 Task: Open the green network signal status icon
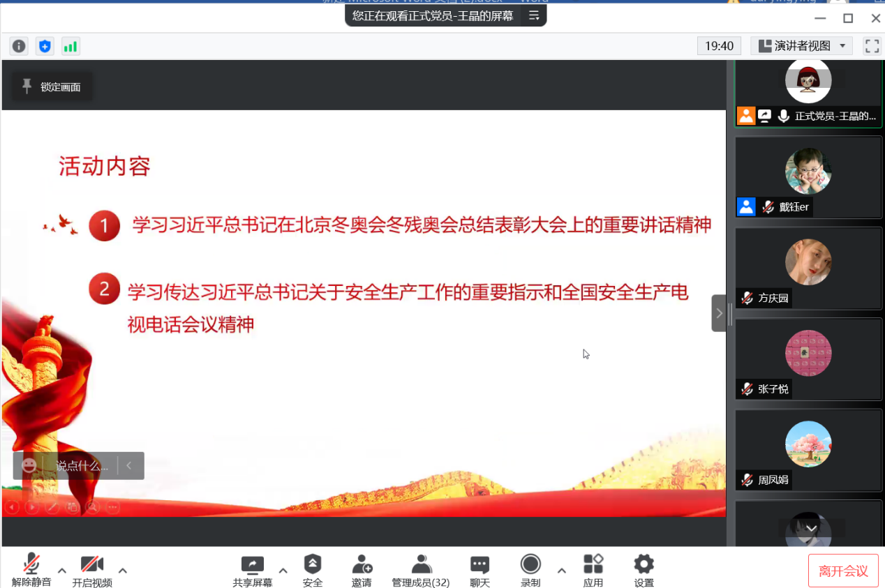[x=70, y=46]
